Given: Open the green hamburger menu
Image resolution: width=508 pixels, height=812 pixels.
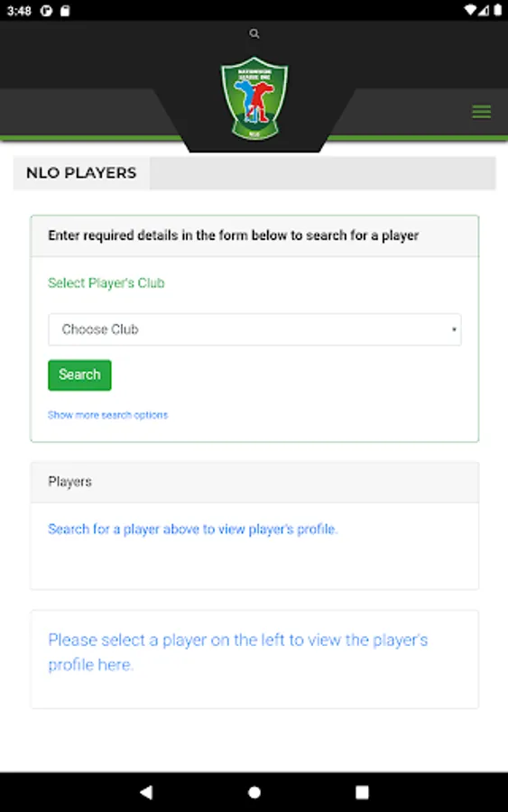Looking at the screenshot, I should point(481,111).
